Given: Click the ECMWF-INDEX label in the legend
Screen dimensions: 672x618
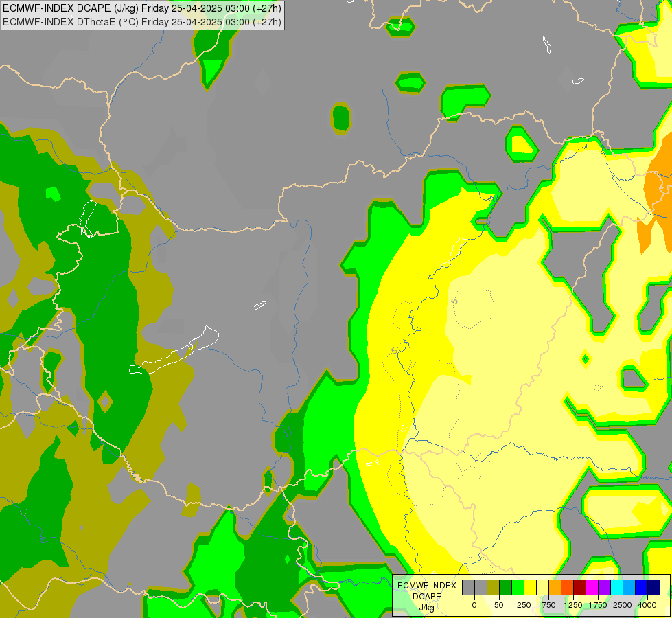Looking at the screenshot, I should 427,586.
